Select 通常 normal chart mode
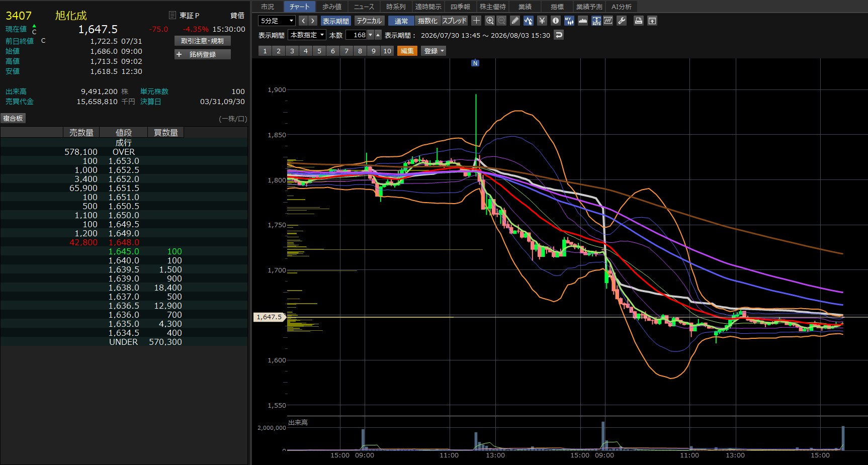868x465 pixels. coord(401,21)
